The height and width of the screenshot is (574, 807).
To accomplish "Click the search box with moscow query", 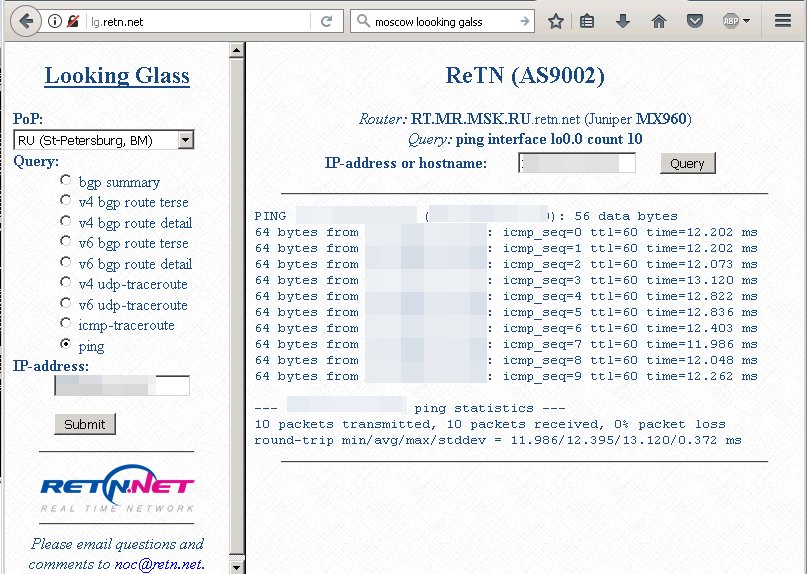I will tap(443, 22).
